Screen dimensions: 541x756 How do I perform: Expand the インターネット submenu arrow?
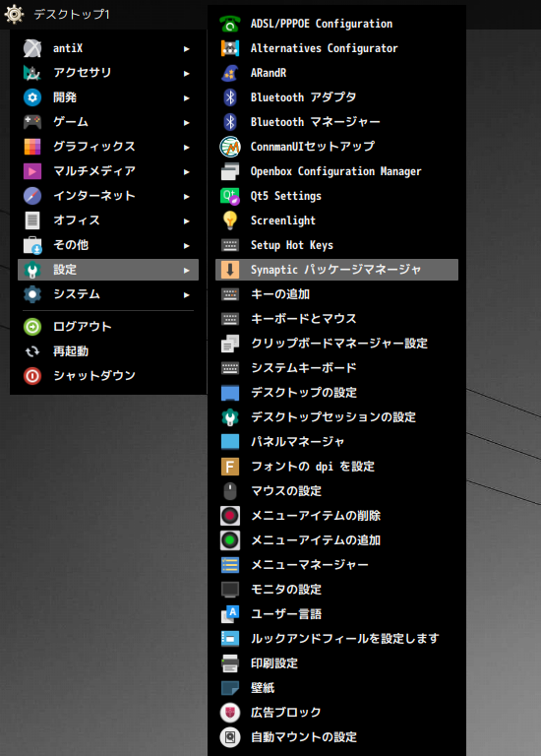click(187, 196)
